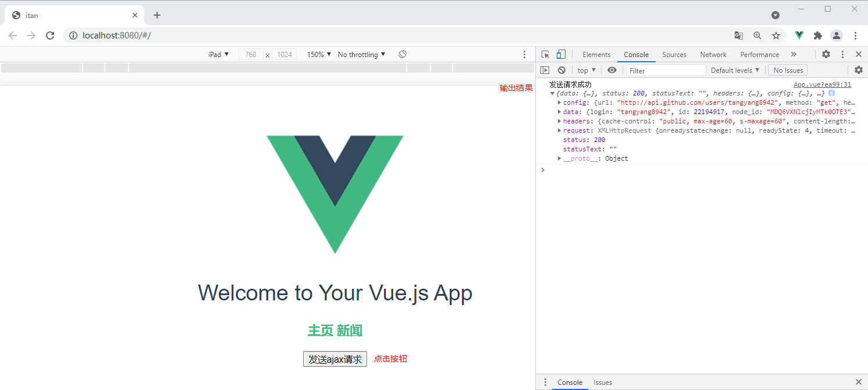Go to the 新闻 link

[x=350, y=331]
